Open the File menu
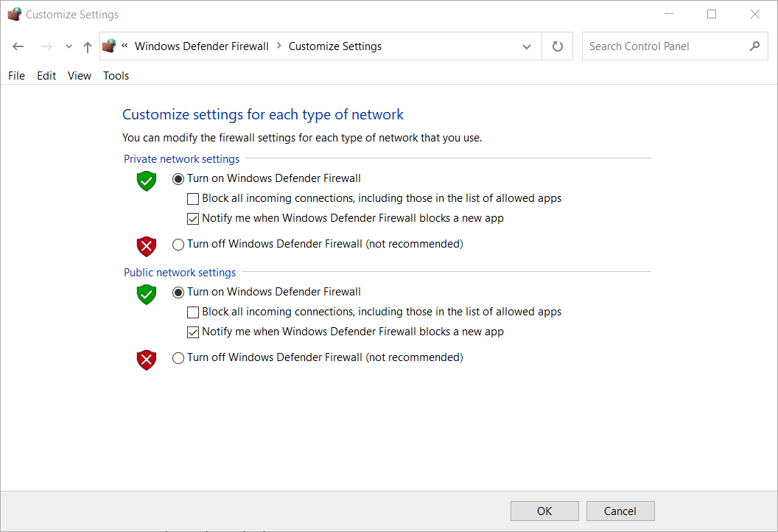Image resolution: width=778 pixels, height=532 pixels. (16, 75)
